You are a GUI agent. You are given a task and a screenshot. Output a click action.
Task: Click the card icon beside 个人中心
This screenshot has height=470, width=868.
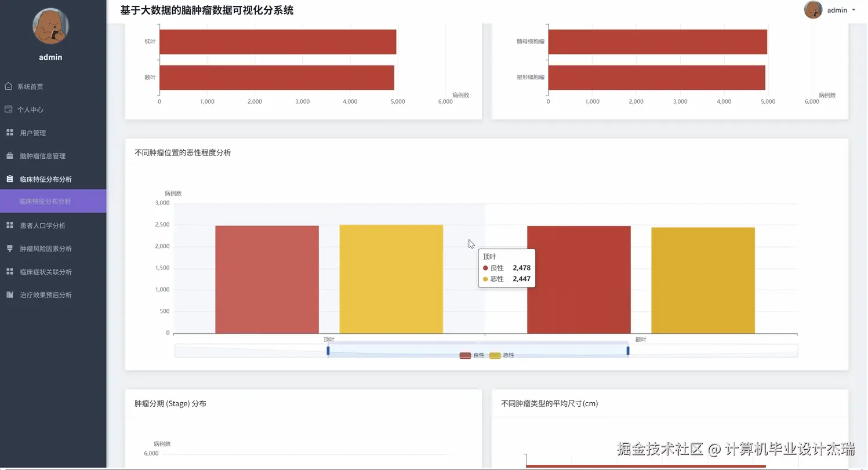8,109
